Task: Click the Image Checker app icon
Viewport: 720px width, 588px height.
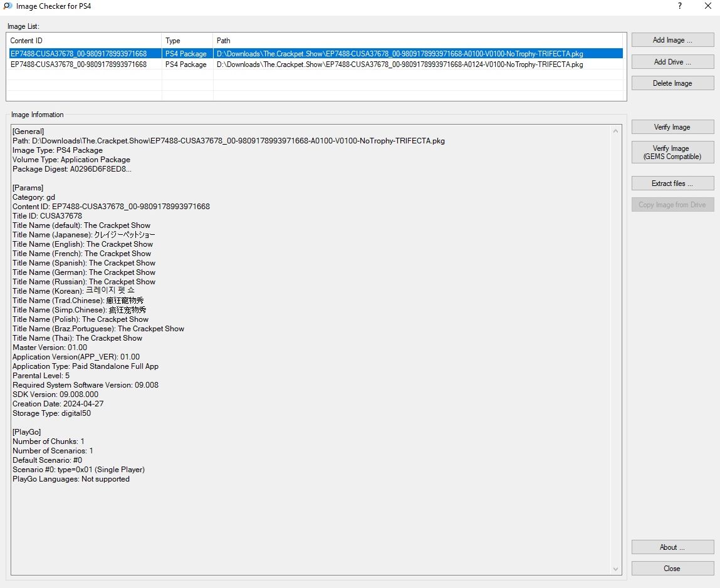Action: point(8,6)
